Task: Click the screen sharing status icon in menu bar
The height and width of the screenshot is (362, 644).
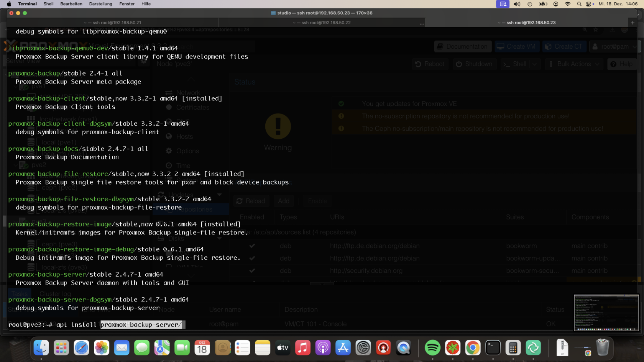Action: point(503,4)
